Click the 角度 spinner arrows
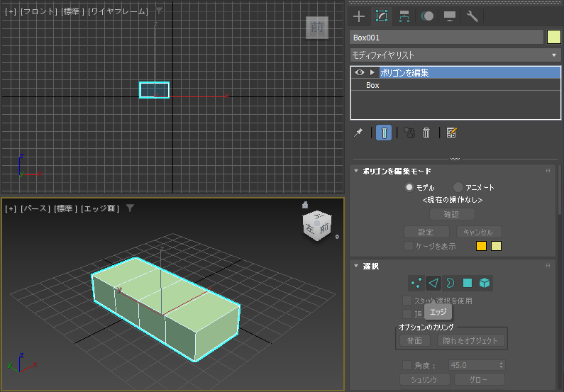The image size is (564, 392). [x=502, y=365]
